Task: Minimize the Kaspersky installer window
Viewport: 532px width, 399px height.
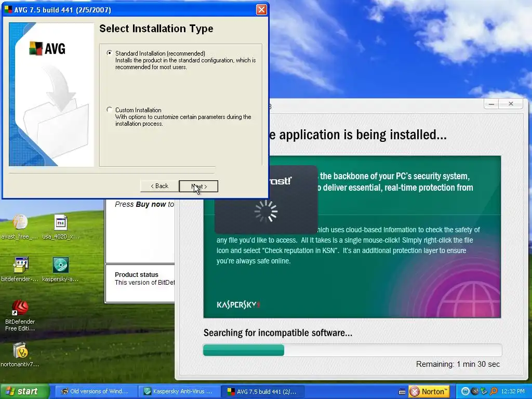Action: tap(491, 104)
